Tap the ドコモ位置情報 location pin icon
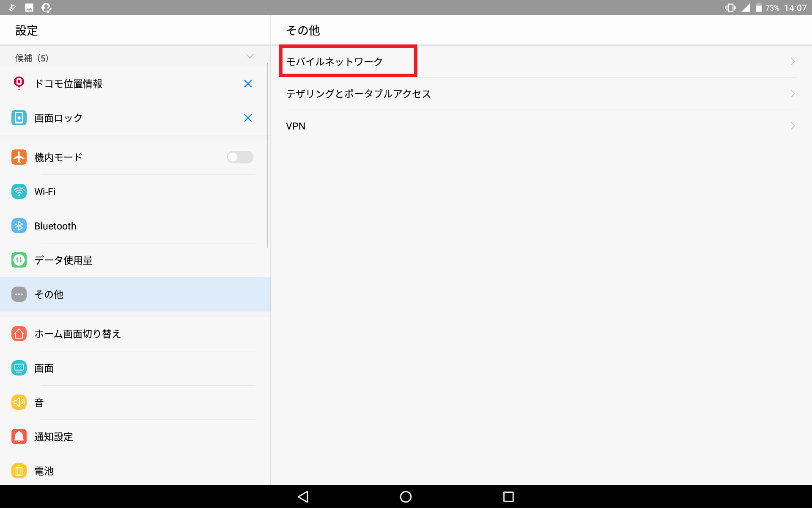 pos(19,83)
